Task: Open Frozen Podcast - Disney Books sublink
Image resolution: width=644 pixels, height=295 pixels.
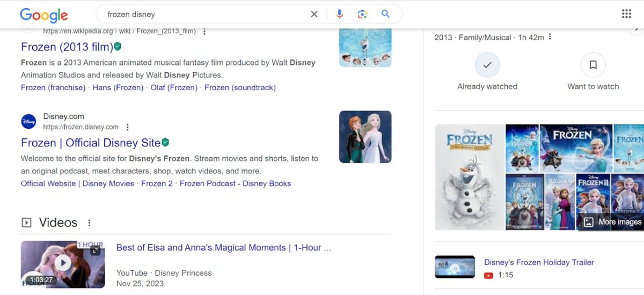Action: 235,183
